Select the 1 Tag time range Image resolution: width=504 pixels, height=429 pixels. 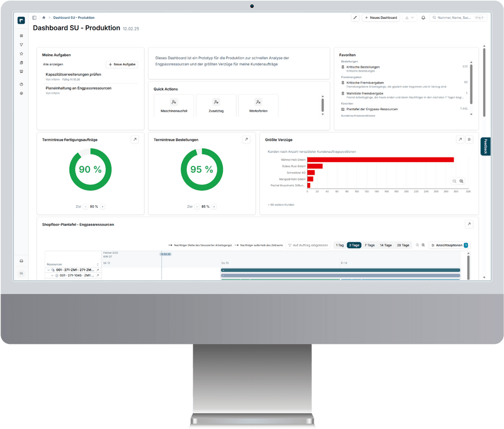click(340, 245)
